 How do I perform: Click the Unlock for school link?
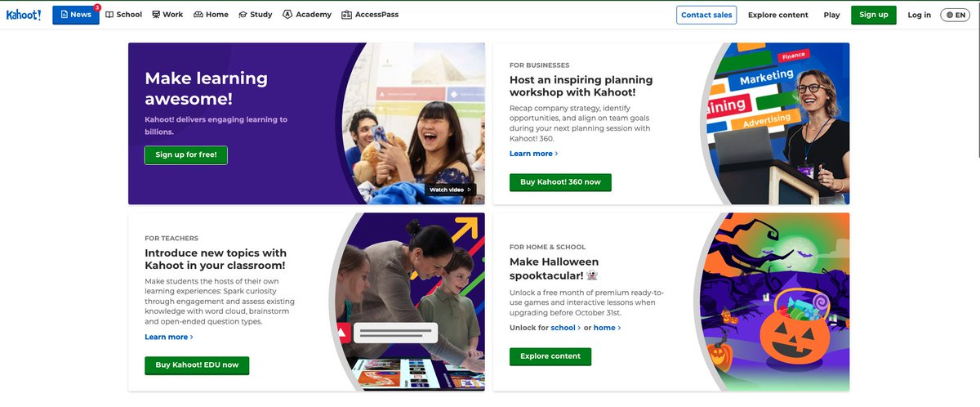566,328
